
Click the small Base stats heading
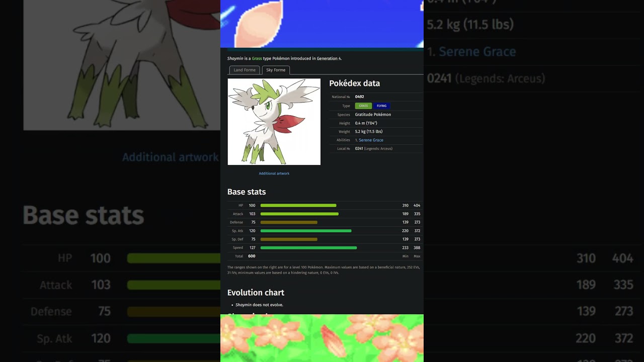(x=247, y=192)
